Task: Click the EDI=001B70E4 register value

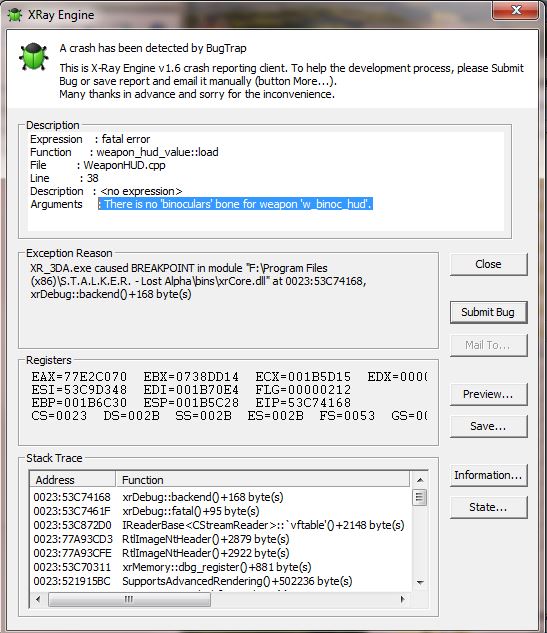Action: pos(191,390)
